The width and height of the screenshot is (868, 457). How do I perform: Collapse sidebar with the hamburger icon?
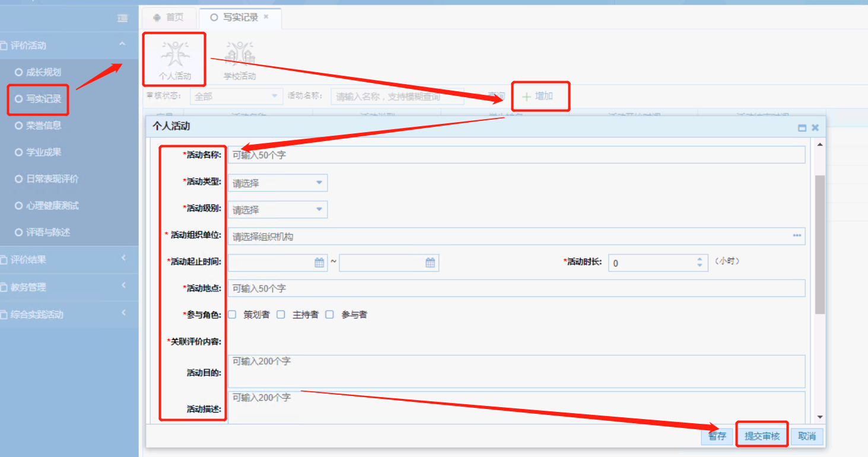pyautogui.click(x=123, y=18)
